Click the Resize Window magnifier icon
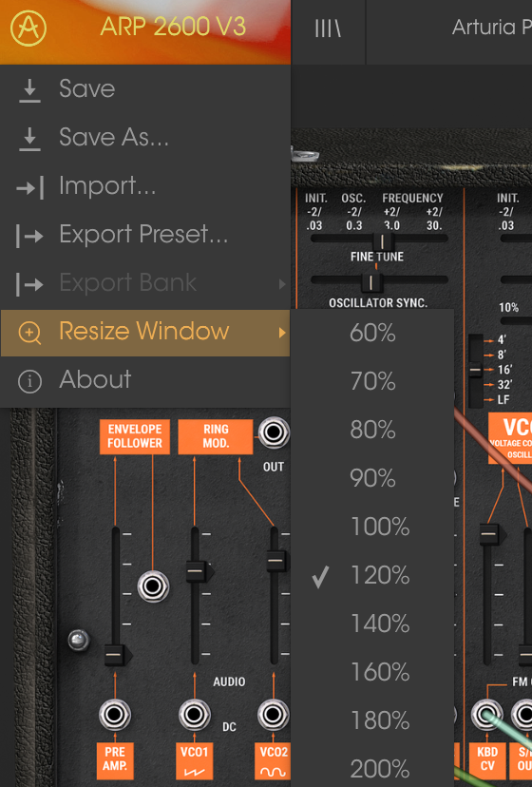Image resolution: width=532 pixels, height=787 pixels. point(29,333)
